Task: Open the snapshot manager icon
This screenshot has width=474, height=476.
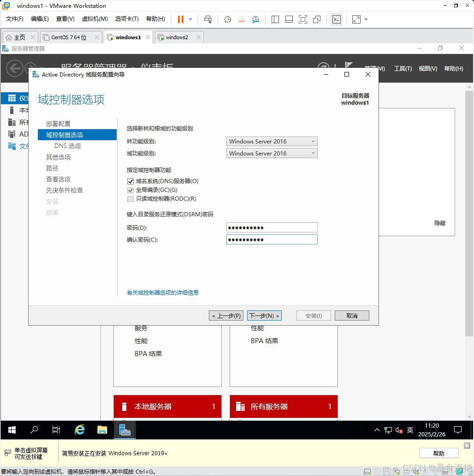Action: [255, 19]
